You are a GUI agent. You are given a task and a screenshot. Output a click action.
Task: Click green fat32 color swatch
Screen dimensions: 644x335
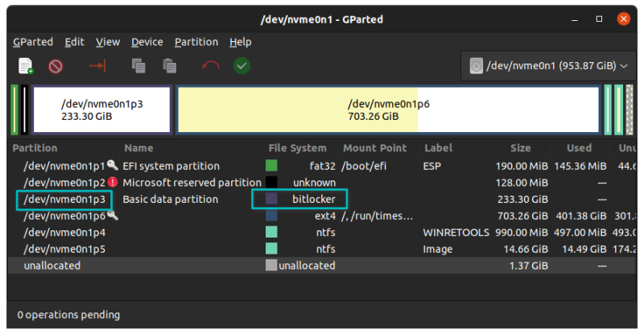click(271, 166)
